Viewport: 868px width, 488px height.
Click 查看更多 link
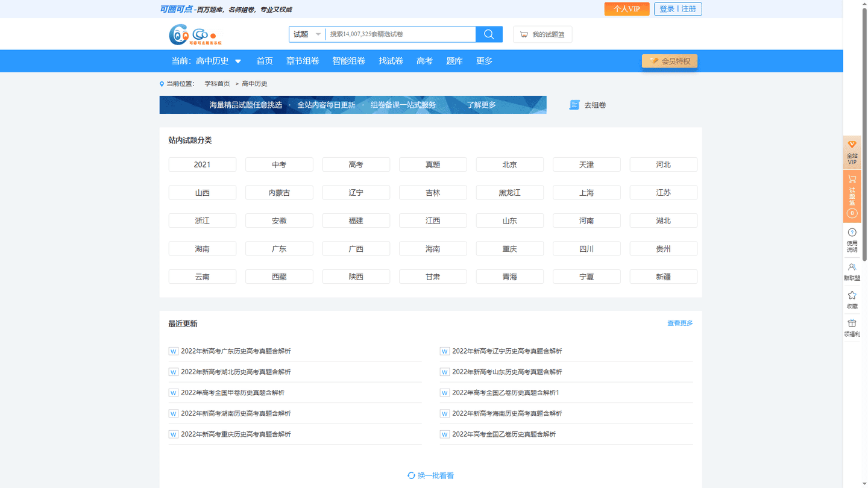pyautogui.click(x=680, y=324)
